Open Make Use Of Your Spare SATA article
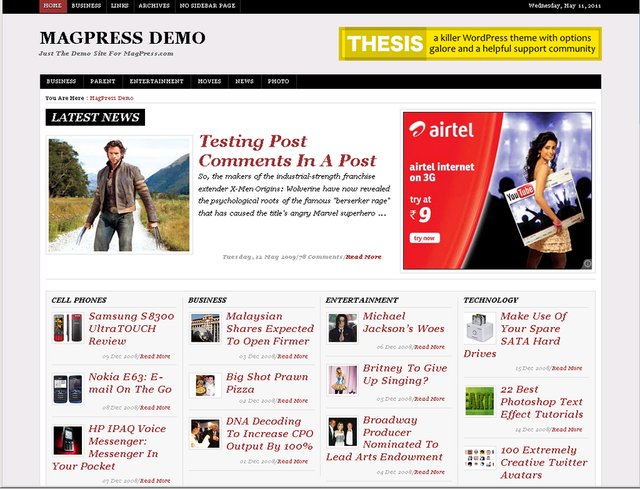The height and width of the screenshot is (489, 640). [x=516, y=335]
